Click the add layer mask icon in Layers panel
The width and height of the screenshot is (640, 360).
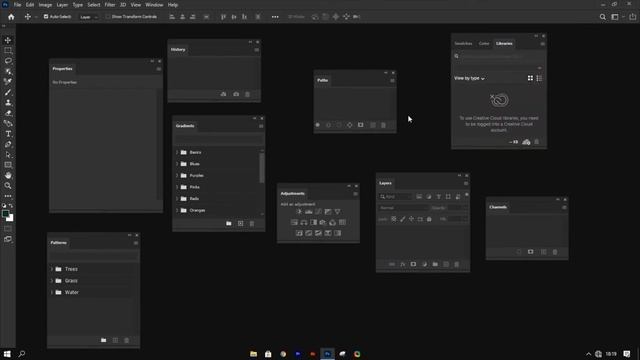(x=413, y=264)
